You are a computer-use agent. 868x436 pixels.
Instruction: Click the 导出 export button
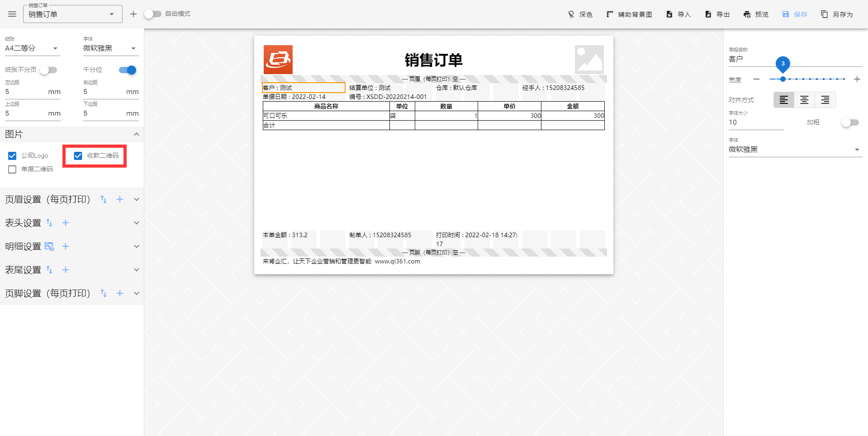(x=717, y=14)
